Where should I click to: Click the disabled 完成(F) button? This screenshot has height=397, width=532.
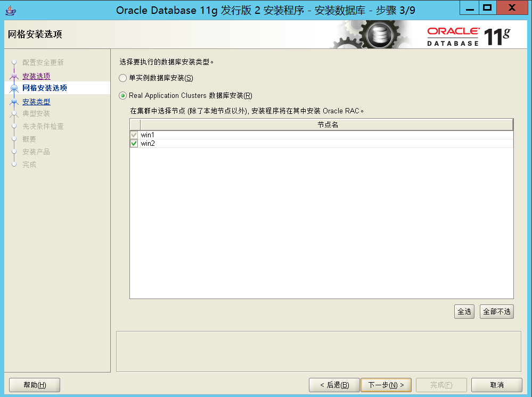[x=441, y=385]
